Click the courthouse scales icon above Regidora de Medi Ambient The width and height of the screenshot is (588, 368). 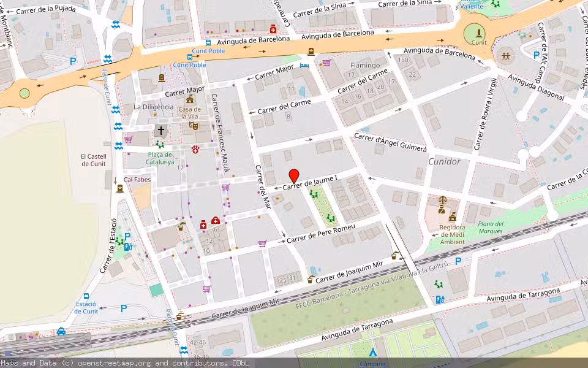pos(442,201)
